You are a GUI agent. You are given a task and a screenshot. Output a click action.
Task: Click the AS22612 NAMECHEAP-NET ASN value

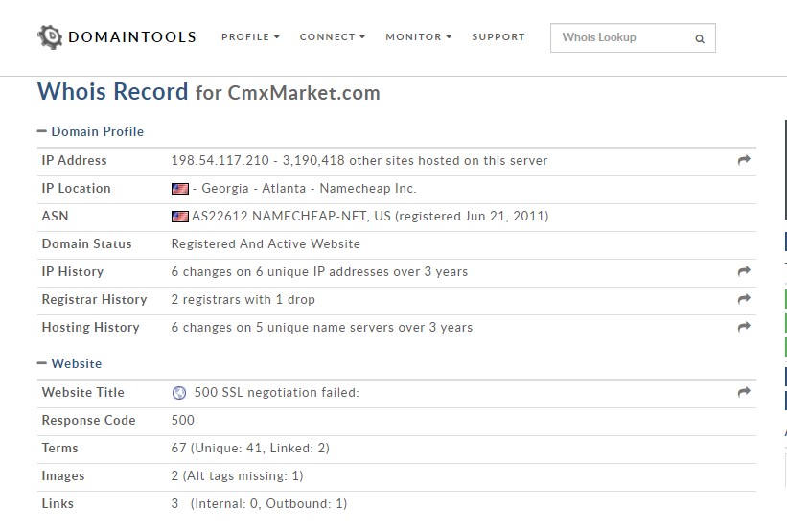click(370, 217)
